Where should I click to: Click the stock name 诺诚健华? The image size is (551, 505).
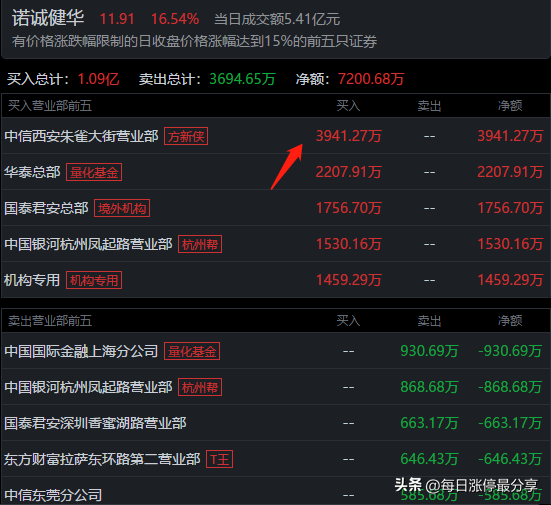(48, 18)
